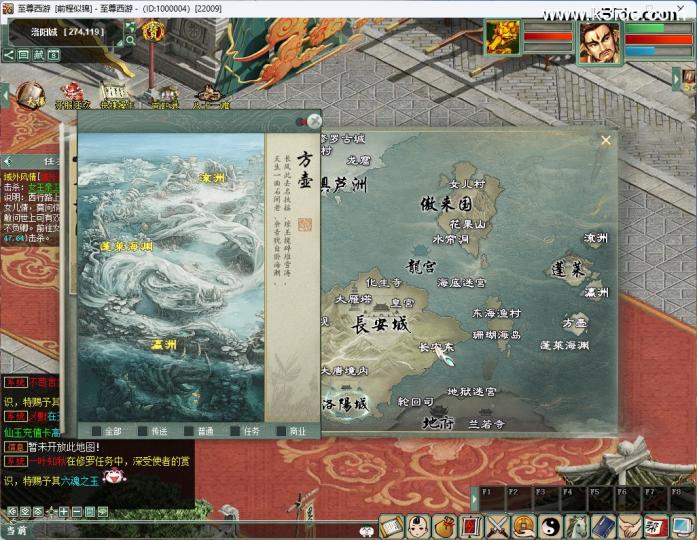Viewport: 697px width, 540px height.
Task: Tick the 传送 filter checkbox
Action: [x=143, y=431]
